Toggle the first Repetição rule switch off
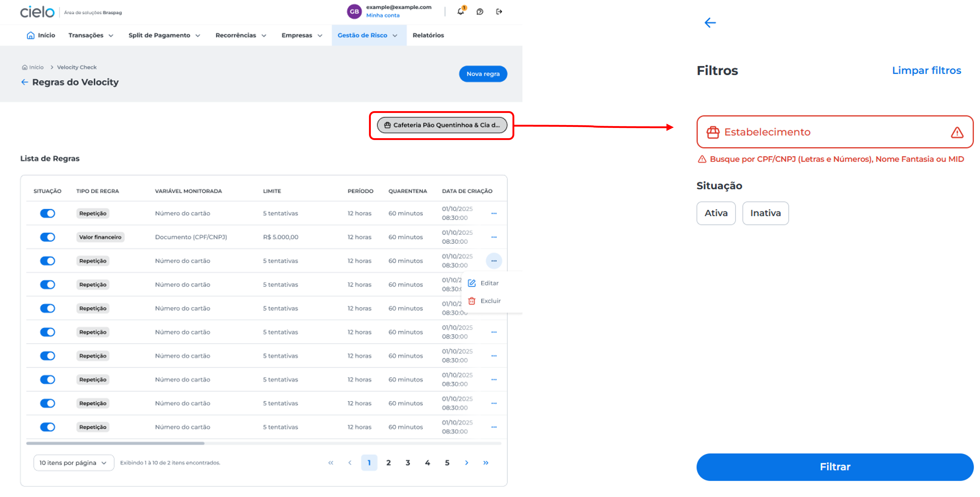This screenshot has width=980, height=497. (48, 214)
